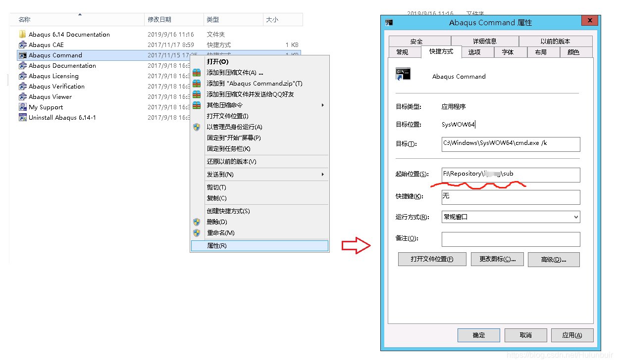
Task: Click the Uninstall Abaqus 6.14-1 icon
Action: click(22, 117)
